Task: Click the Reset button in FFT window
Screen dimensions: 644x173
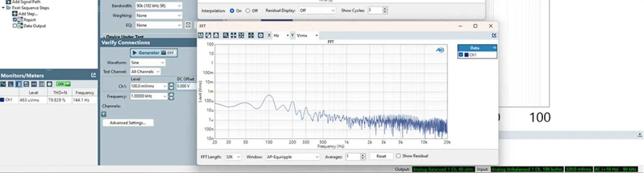Action: pyautogui.click(x=381, y=156)
